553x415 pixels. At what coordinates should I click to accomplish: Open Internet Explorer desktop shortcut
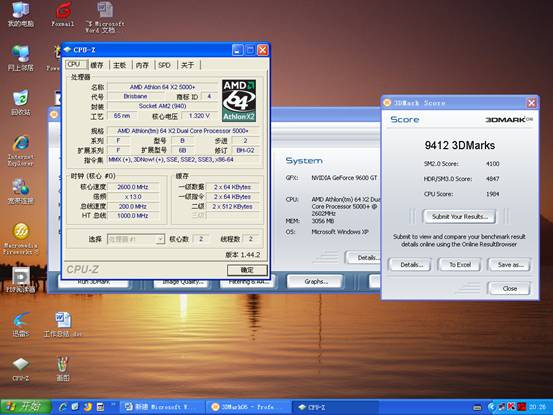21,150
